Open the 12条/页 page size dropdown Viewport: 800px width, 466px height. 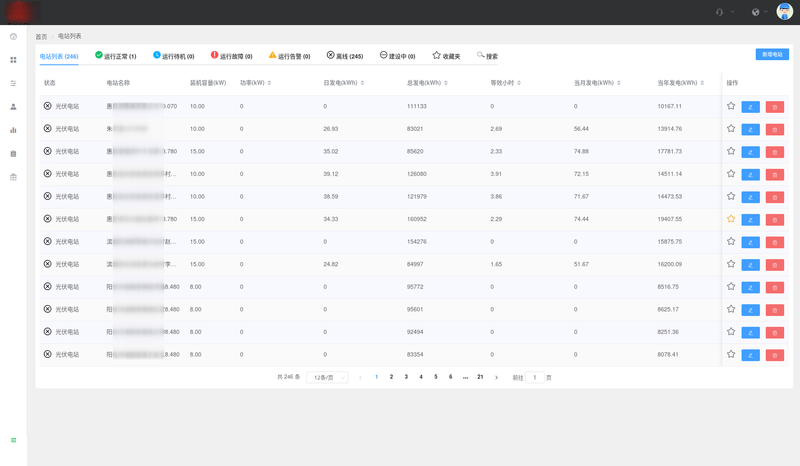click(327, 377)
